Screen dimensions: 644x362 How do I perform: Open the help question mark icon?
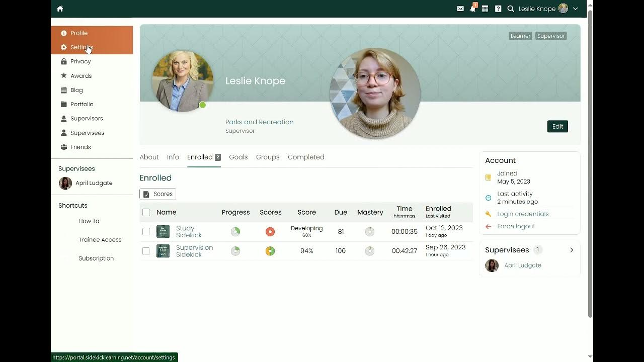coord(498,9)
